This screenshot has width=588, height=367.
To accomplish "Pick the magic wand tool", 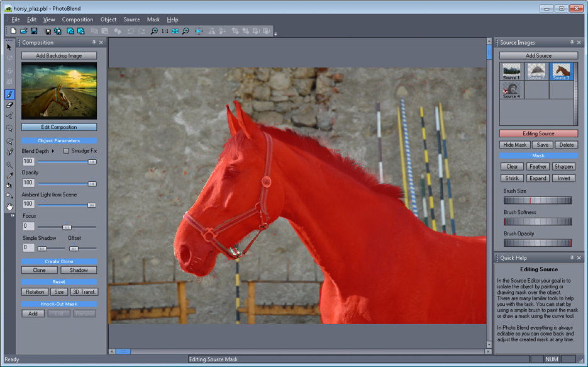I will (9, 164).
